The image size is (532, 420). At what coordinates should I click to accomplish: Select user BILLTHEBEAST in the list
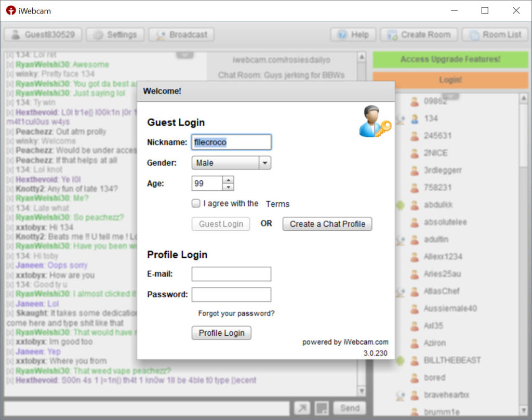coord(452,360)
